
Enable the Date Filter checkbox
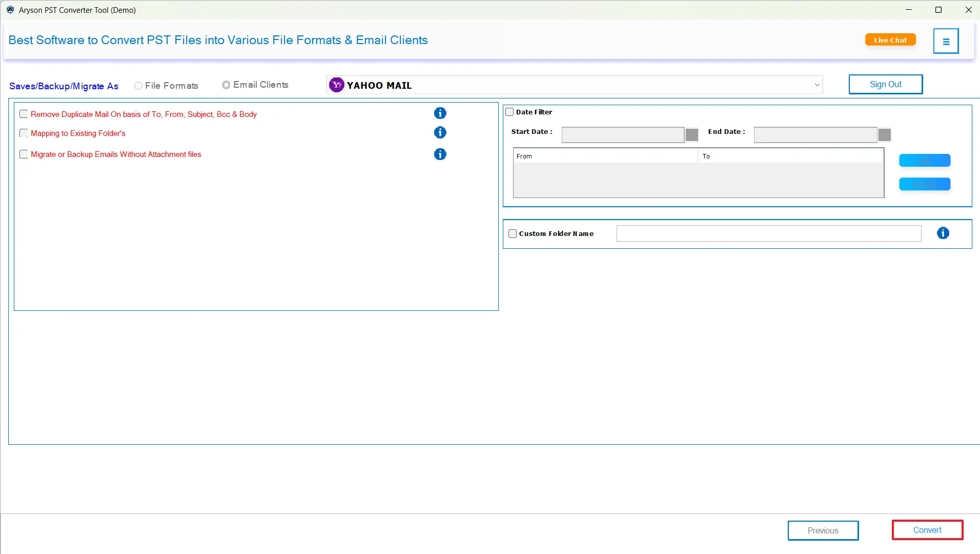509,112
